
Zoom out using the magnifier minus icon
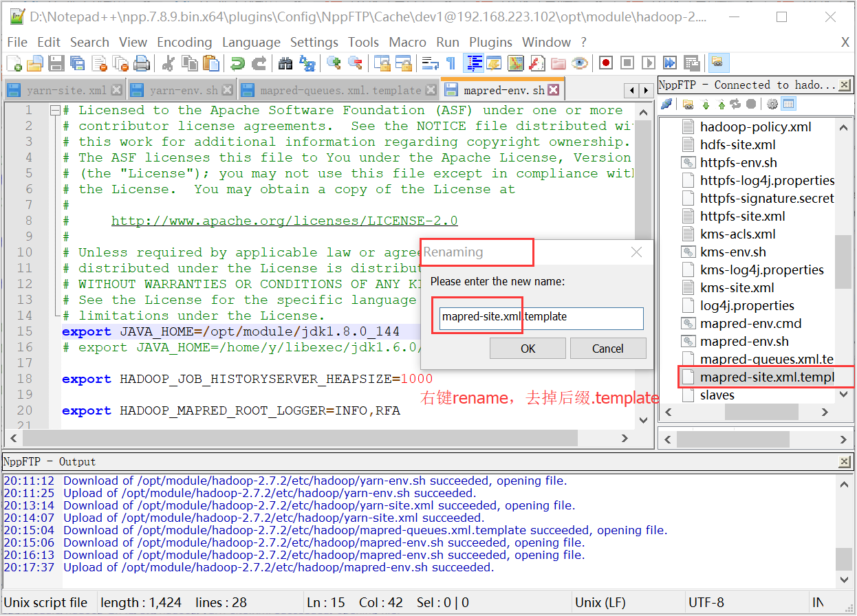[x=355, y=63]
